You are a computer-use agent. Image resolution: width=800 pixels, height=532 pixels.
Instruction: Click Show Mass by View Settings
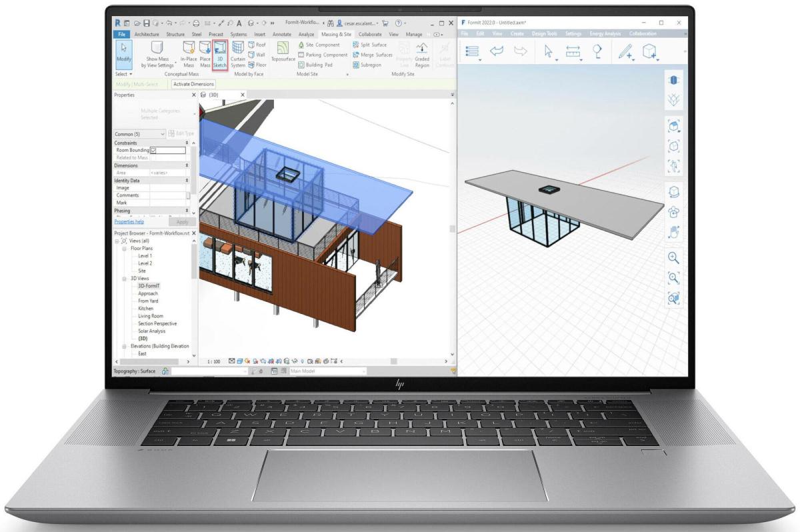157,55
